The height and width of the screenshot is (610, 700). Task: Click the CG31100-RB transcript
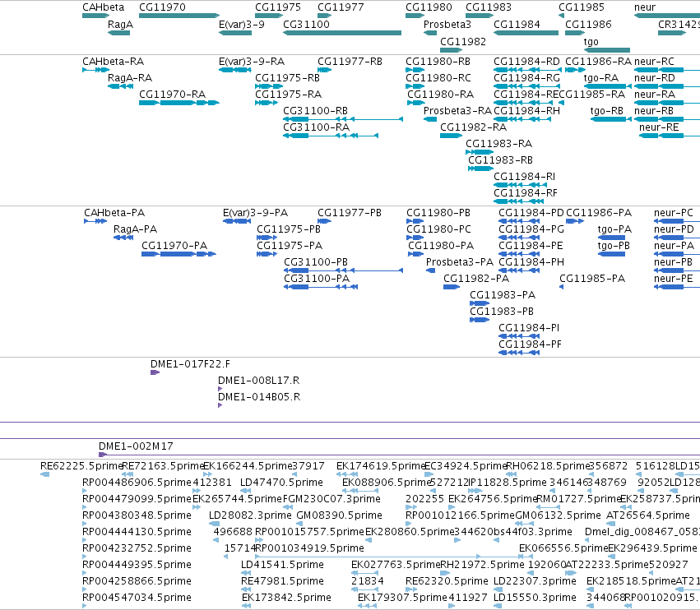pyautogui.click(x=343, y=119)
